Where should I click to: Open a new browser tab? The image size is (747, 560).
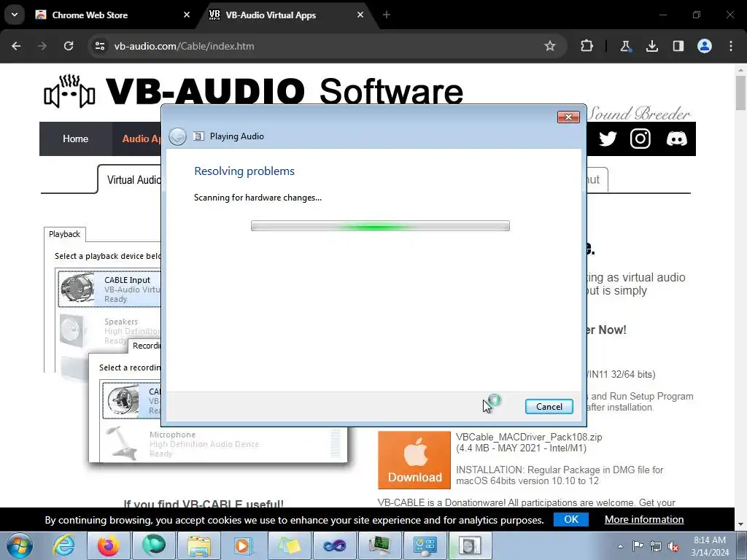tap(387, 15)
